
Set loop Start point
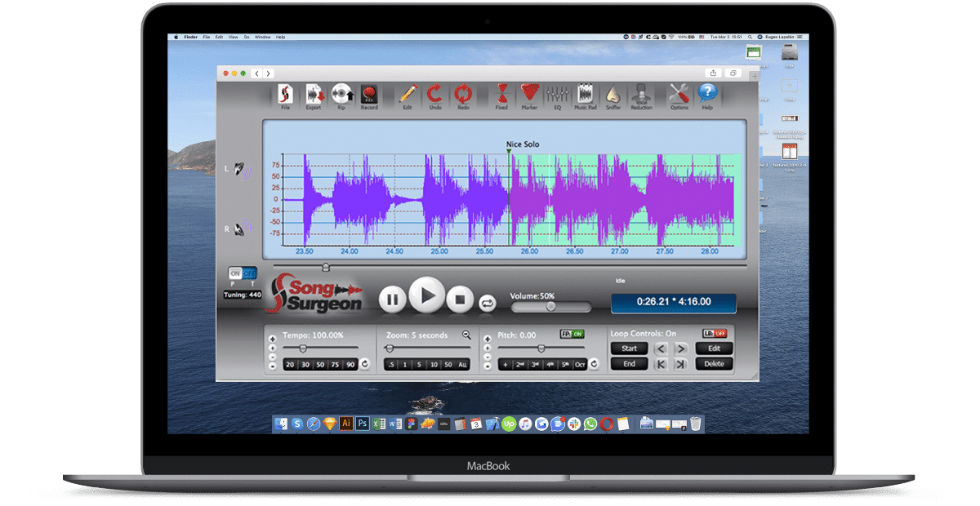[630, 348]
